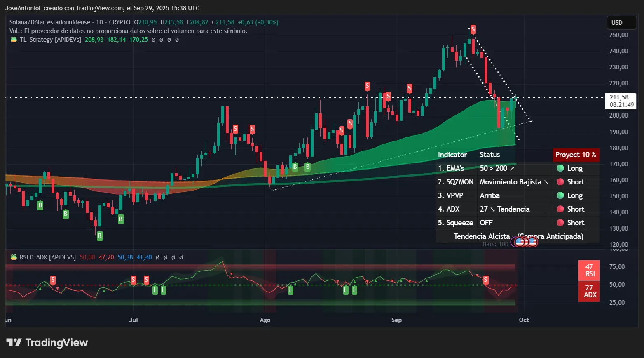The image size is (644, 358).
Task: Click the TradingView logo
Action: 47,342
